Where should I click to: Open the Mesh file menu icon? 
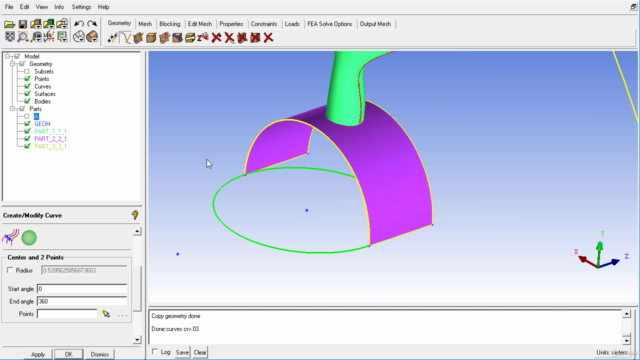[49, 24]
